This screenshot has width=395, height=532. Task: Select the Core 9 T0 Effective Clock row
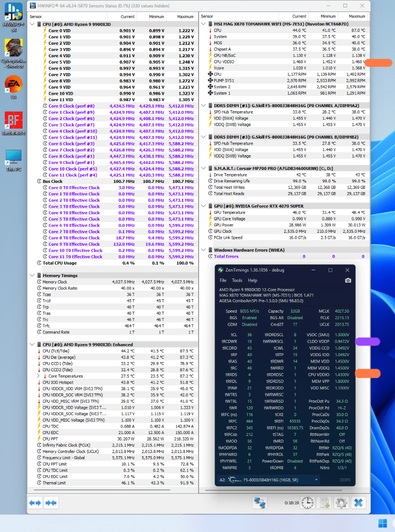tap(113, 244)
